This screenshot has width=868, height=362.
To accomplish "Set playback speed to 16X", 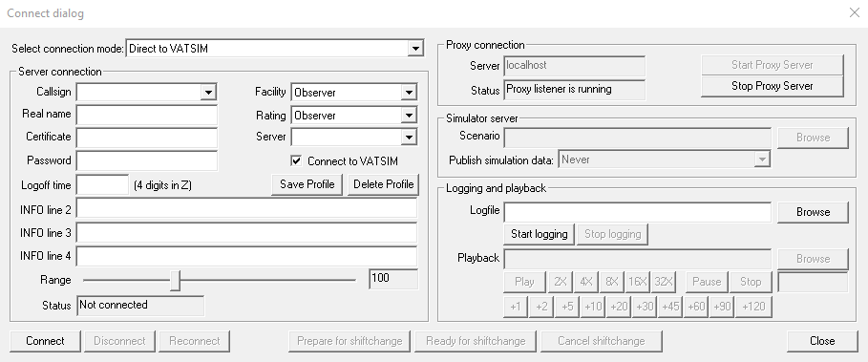I will click(637, 282).
